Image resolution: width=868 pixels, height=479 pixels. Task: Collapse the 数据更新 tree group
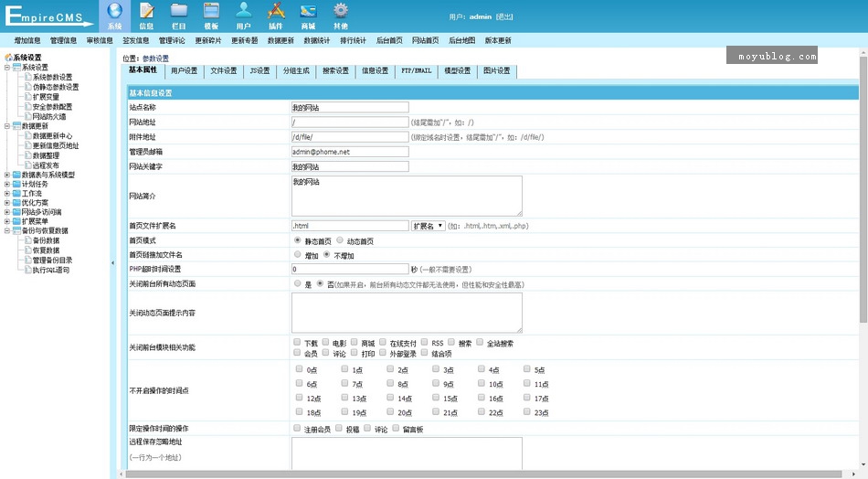pyautogui.click(x=7, y=126)
